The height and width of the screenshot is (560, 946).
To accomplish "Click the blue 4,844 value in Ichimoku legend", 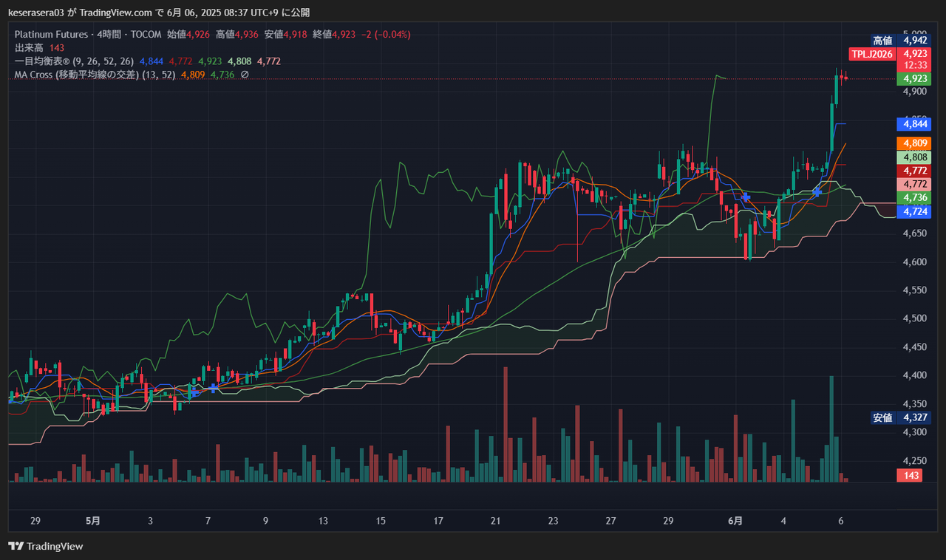I will tap(152, 61).
